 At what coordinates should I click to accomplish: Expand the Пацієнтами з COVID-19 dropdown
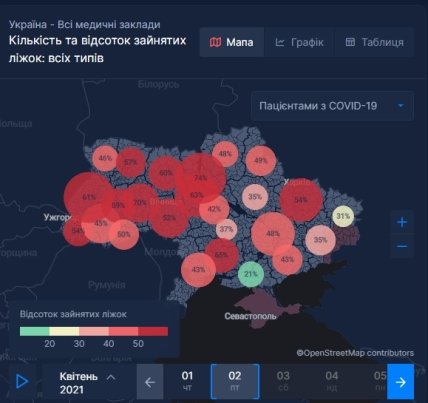(x=332, y=106)
